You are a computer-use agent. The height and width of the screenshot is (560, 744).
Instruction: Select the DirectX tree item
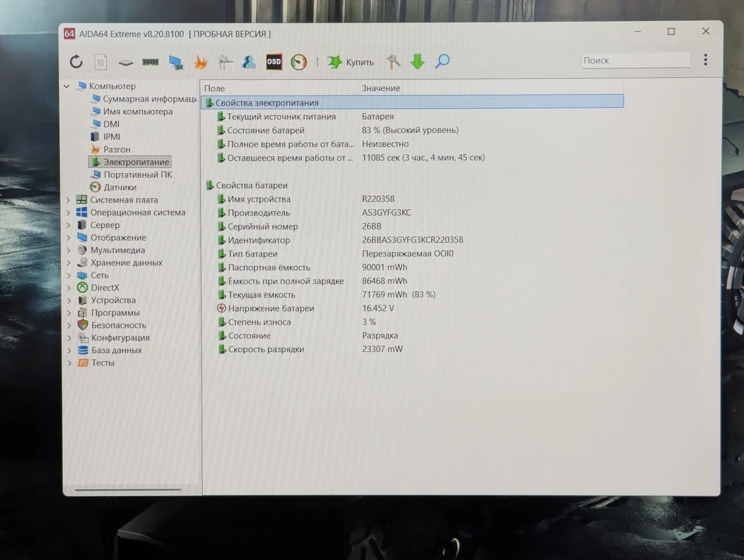pyautogui.click(x=98, y=288)
